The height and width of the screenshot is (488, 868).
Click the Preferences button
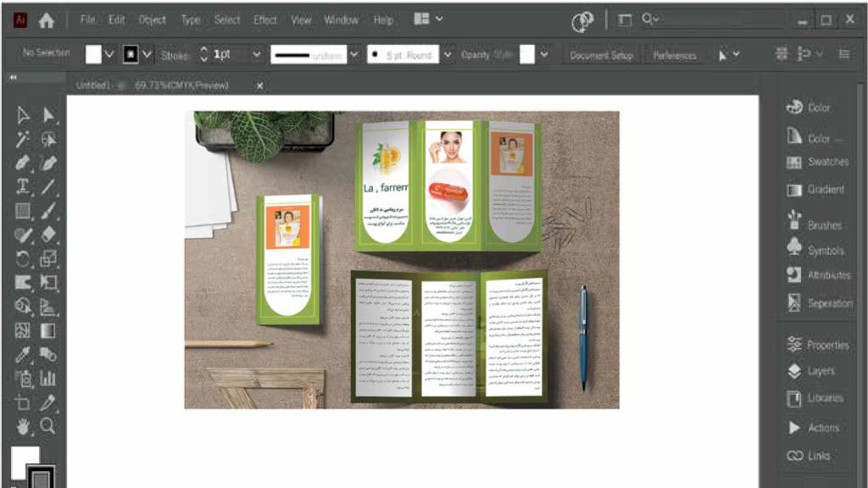click(x=675, y=55)
